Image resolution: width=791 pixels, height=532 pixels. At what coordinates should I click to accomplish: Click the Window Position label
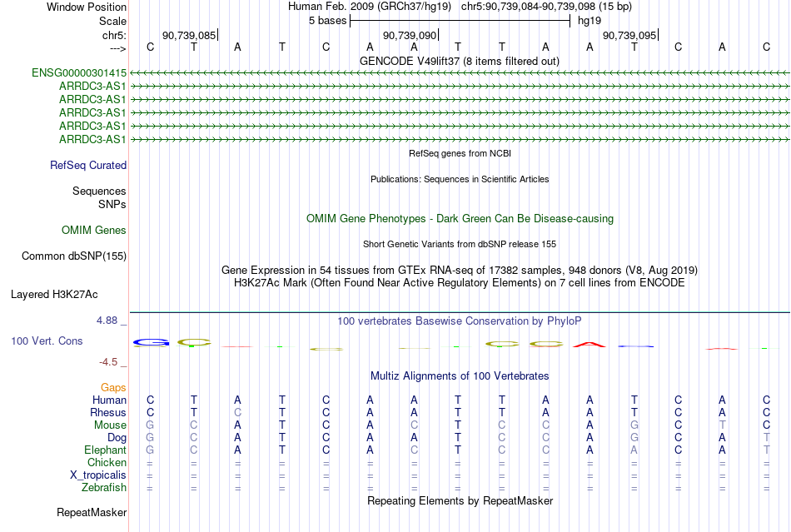tap(87, 7)
